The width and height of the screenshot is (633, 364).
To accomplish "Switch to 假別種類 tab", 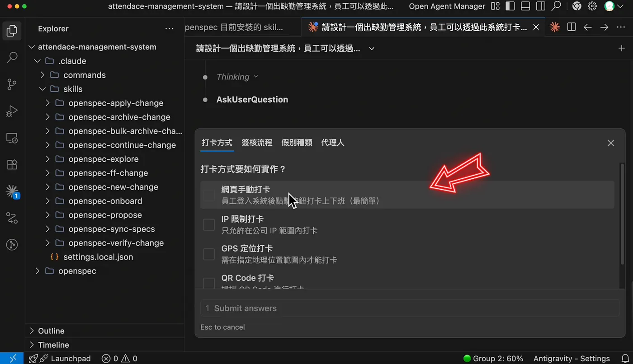I will coord(297,143).
